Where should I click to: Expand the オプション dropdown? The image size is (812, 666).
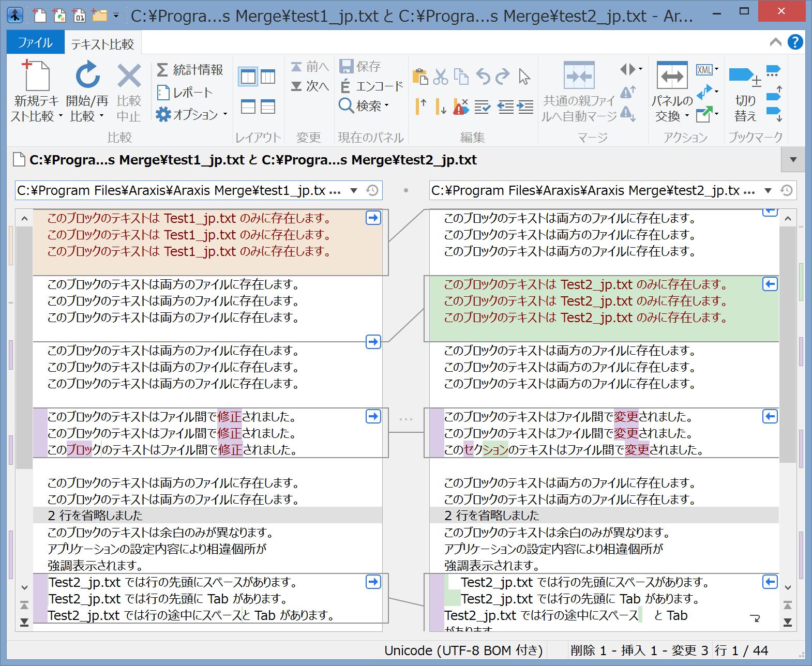[225, 114]
